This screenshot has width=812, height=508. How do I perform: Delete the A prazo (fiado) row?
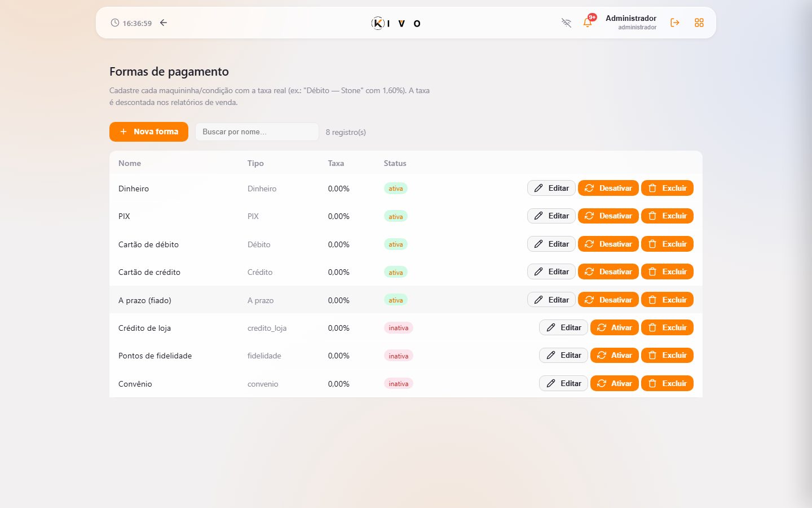(667, 300)
